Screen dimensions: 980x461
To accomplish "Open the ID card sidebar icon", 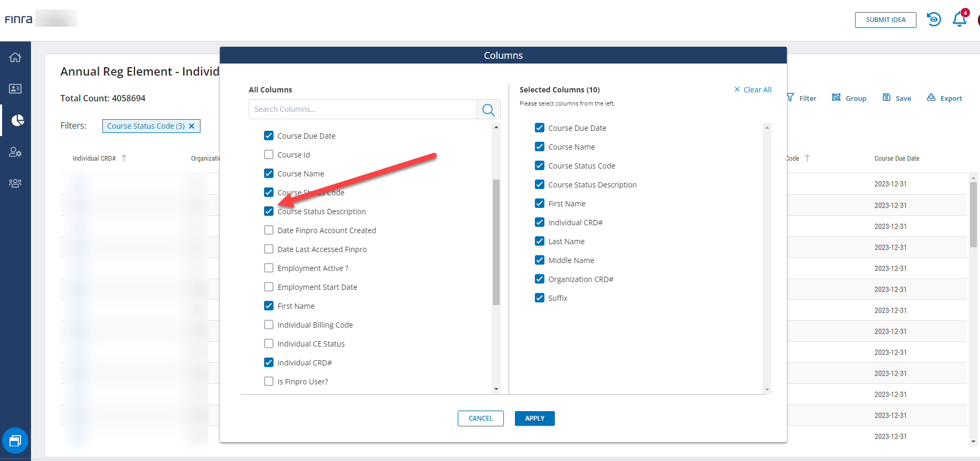I will pyautogui.click(x=15, y=89).
